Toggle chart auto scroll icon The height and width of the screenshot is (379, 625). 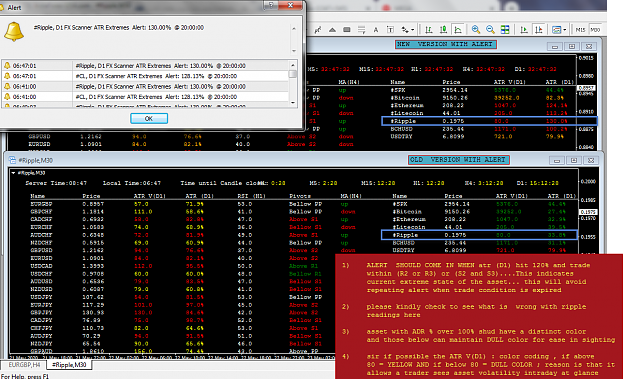click(x=524, y=30)
